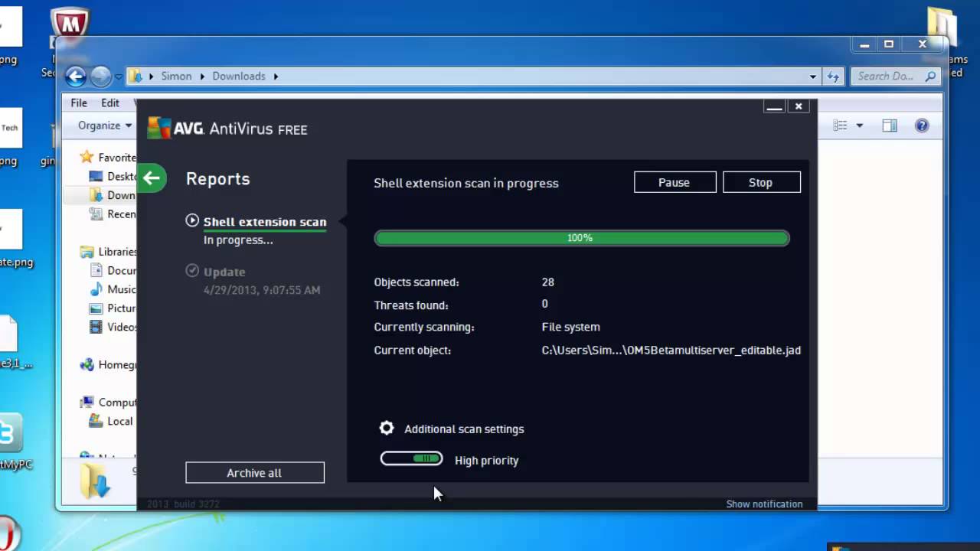The height and width of the screenshot is (551, 980).
Task: Pause the shell extension scan
Action: pyautogui.click(x=675, y=182)
